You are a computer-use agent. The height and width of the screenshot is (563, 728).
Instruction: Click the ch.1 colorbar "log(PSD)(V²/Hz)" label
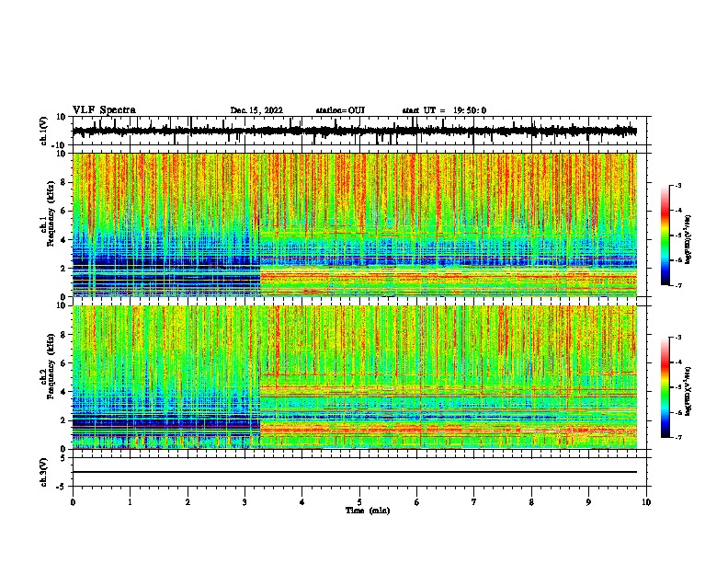688,239
